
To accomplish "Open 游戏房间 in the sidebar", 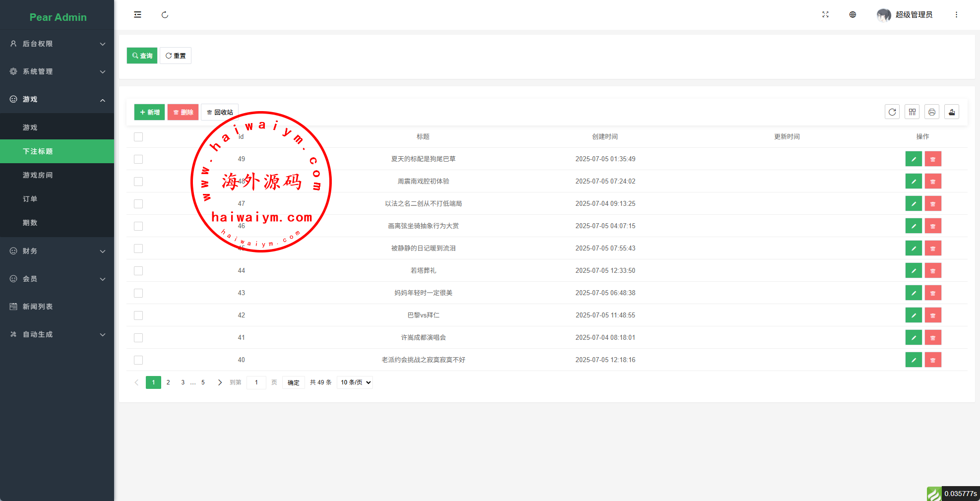I will tap(38, 175).
